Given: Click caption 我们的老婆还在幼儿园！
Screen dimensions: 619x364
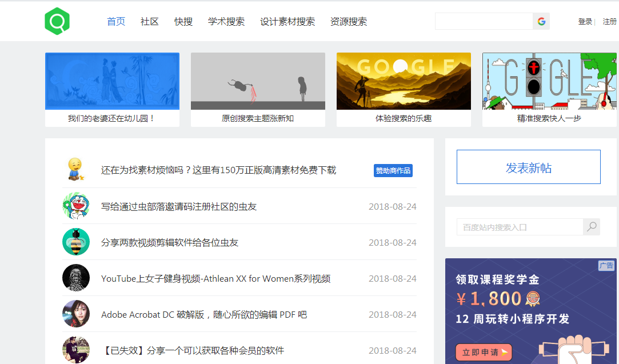Looking at the screenshot, I should [x=111, y=118].
